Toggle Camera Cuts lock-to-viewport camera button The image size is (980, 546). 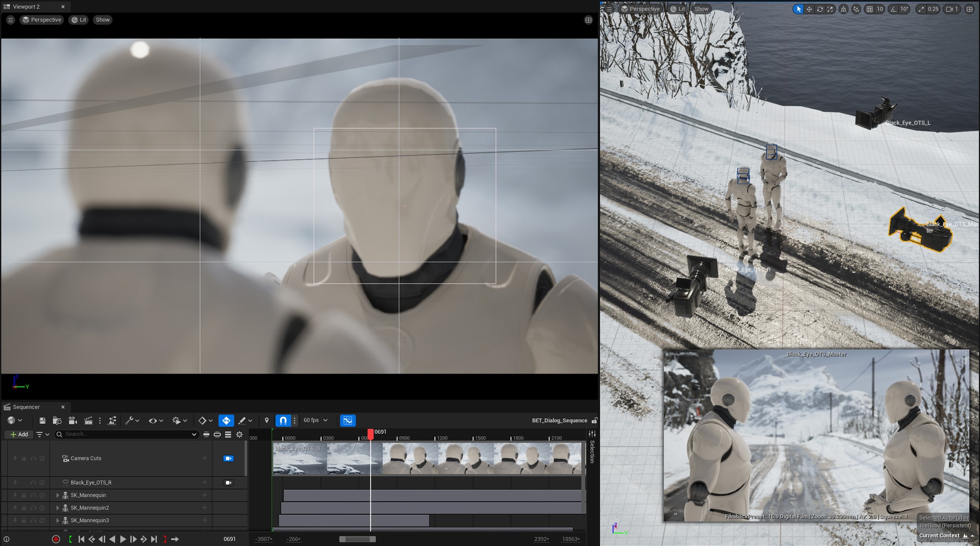(228, 458)
